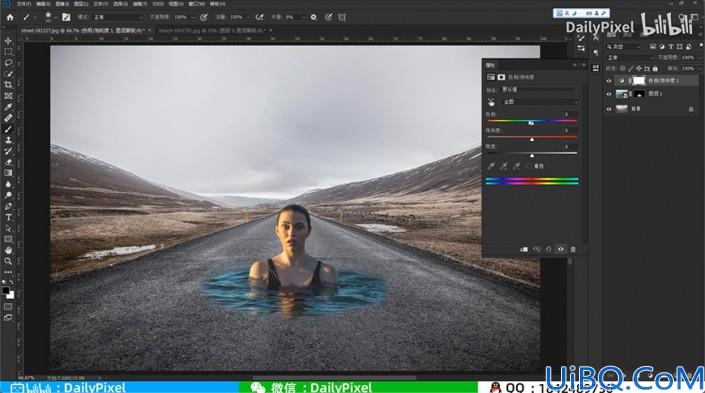Toggle symmetry paint options butterfly icon

pos(342,17)
